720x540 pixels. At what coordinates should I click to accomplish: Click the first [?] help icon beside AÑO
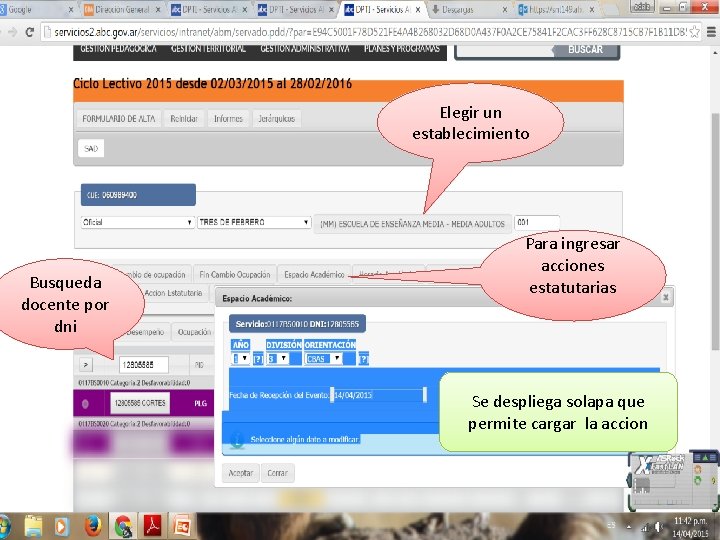258,359
